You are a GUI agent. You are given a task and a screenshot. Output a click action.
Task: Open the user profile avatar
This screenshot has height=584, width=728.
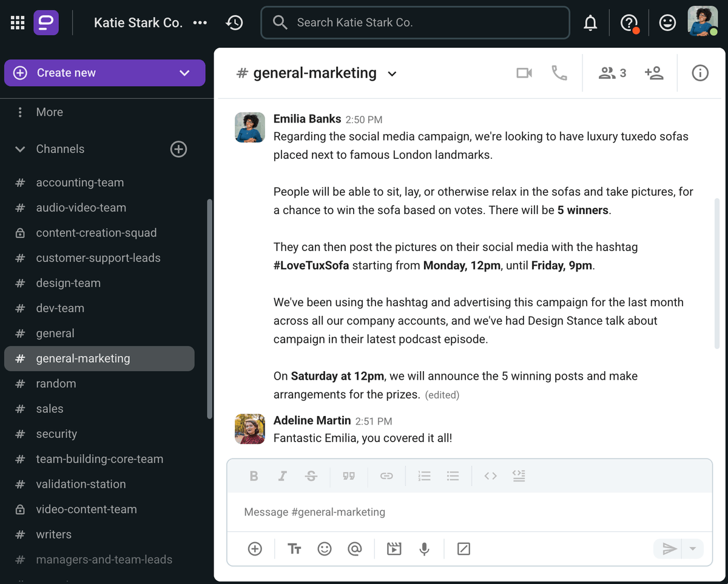703,22
